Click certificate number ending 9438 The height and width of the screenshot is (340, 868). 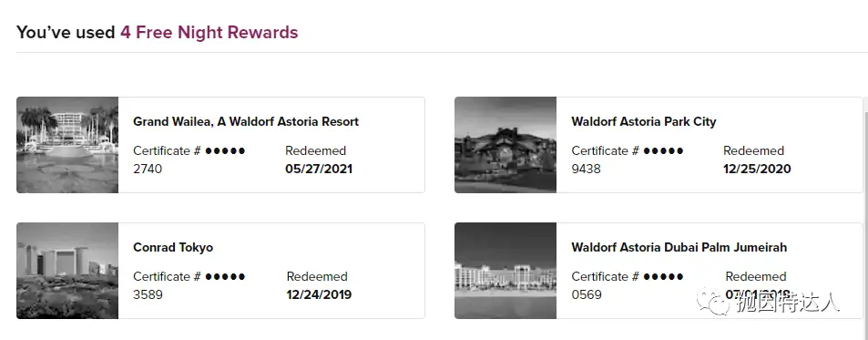[587, 169]
